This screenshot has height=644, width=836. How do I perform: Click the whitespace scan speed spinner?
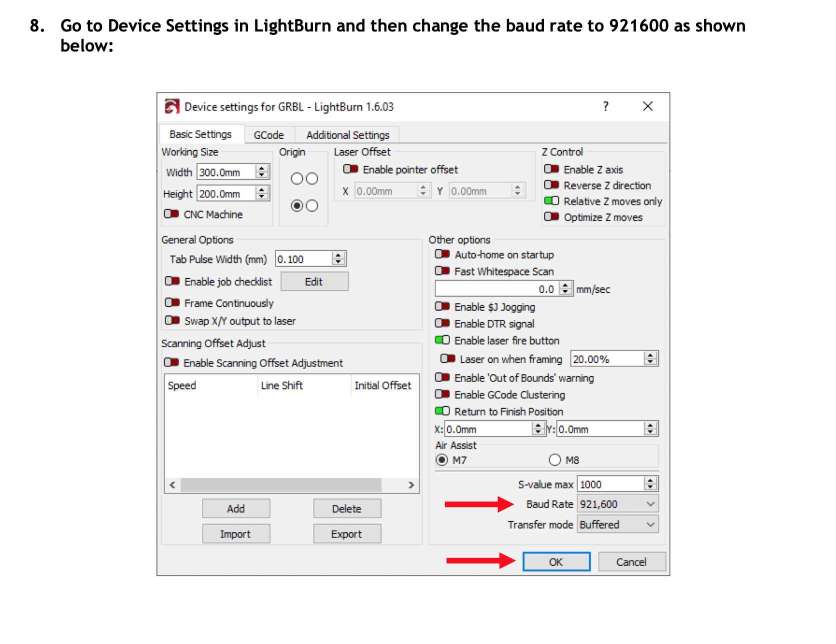565,288
